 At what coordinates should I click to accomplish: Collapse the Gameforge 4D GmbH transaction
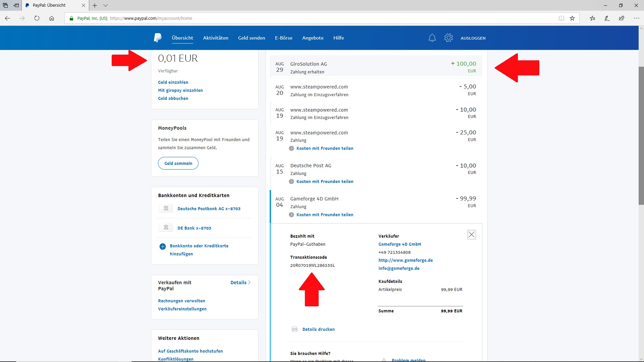point(376,206)
